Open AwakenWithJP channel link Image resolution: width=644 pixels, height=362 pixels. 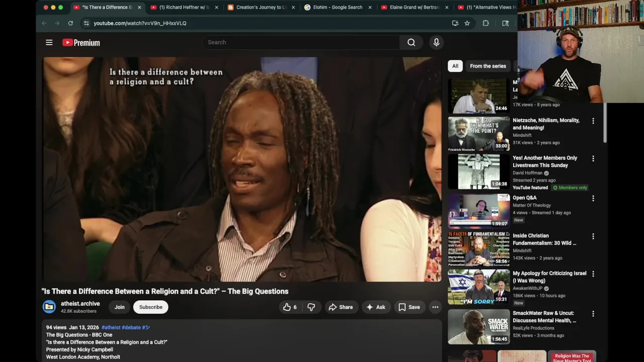click(x=528, y=288)
